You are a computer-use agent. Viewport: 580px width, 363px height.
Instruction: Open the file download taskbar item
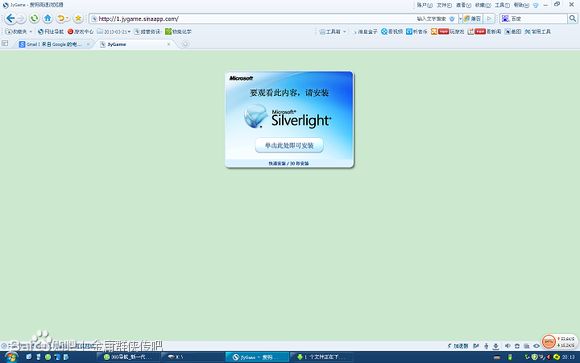pos(322,357)
